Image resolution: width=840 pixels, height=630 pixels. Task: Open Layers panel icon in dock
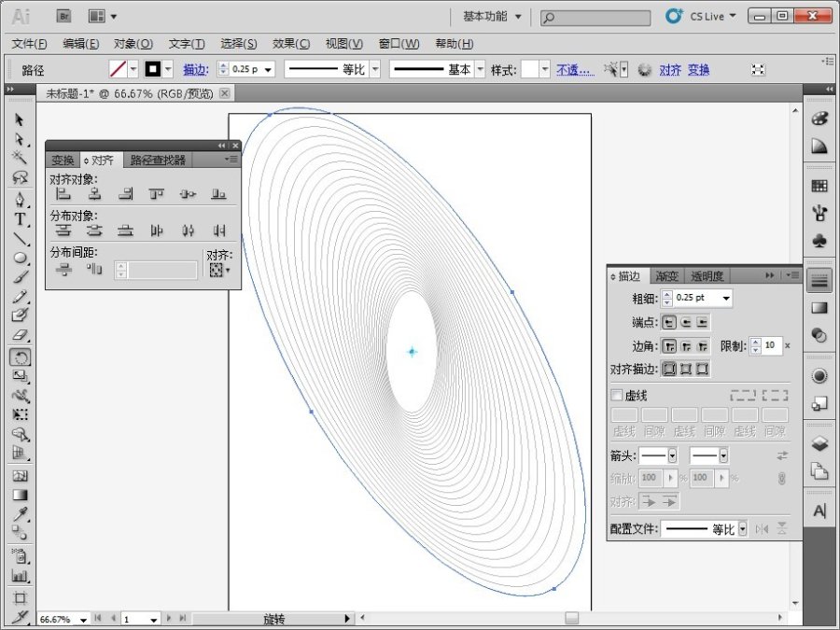click(819, 443)
